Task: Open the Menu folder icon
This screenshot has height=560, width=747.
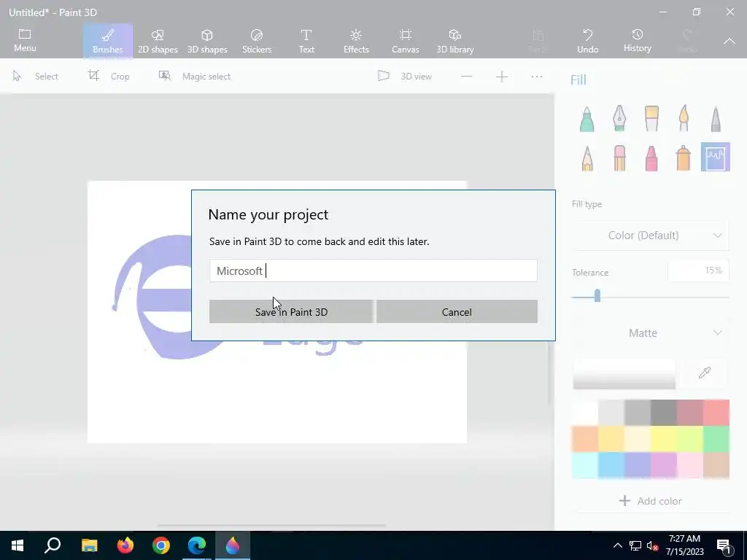Action: click(x=24, y=34)
